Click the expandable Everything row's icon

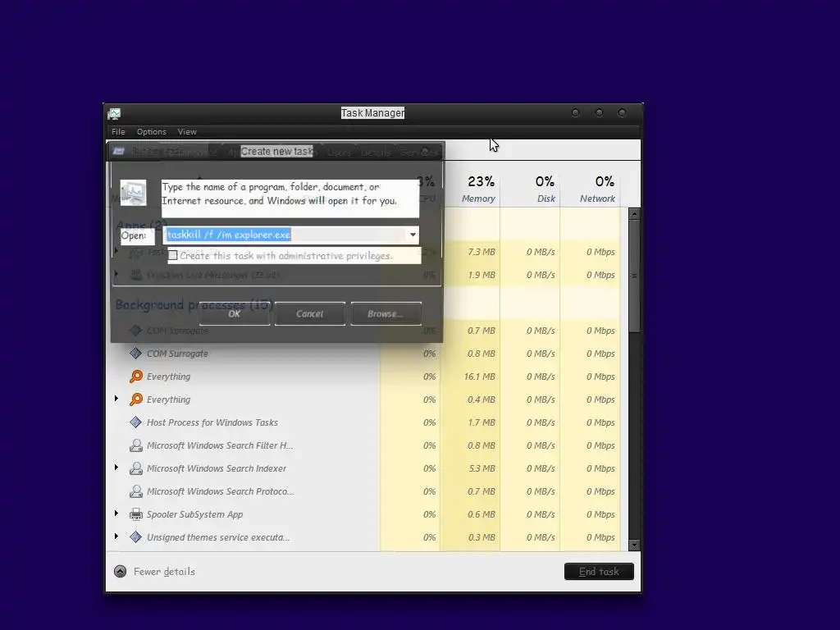point(136,399)
